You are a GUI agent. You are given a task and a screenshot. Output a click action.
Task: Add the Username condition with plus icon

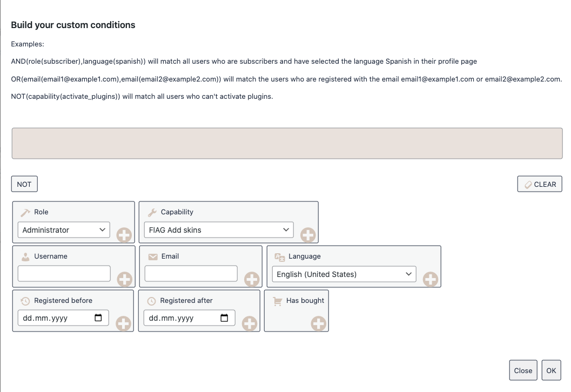[x=125, y=279]
